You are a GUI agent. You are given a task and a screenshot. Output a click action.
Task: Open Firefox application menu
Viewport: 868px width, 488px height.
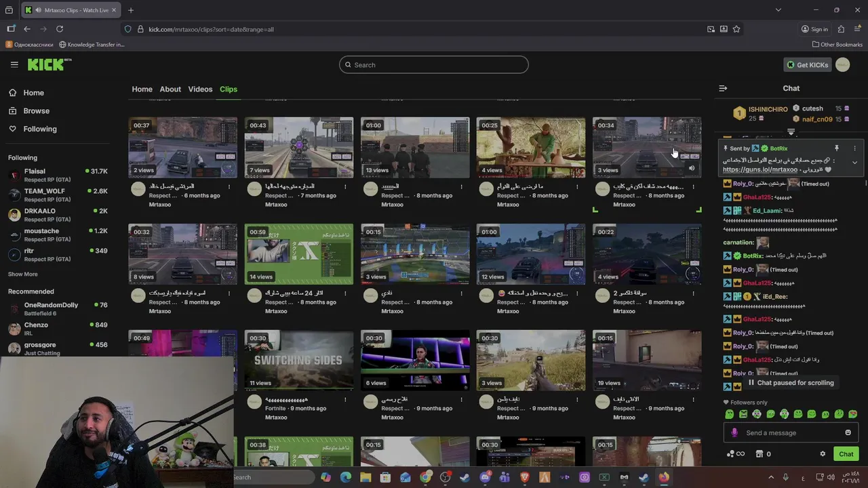point(858,29)
